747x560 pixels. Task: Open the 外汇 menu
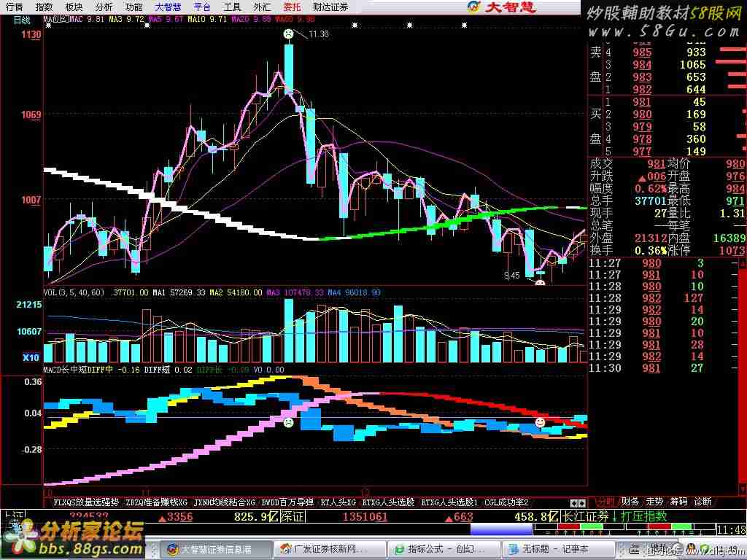coord(262,7)
